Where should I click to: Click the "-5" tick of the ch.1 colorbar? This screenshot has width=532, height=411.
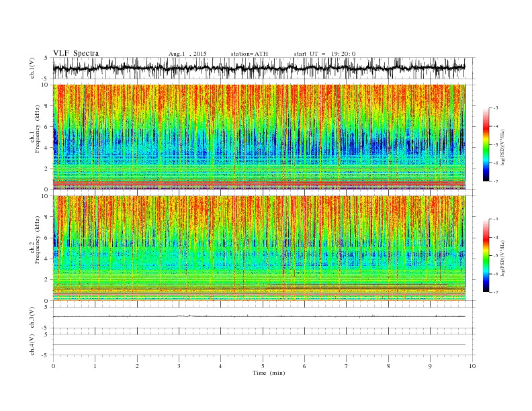tap(495, 145)
